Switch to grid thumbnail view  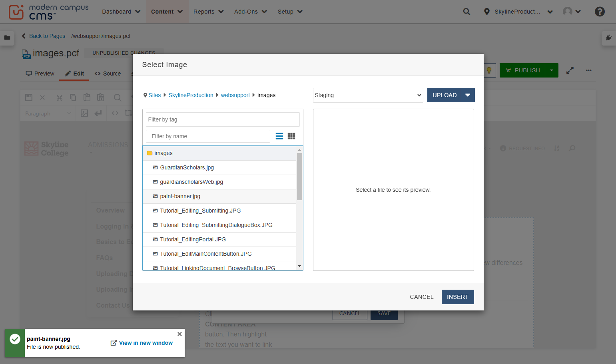coord(291,136)
